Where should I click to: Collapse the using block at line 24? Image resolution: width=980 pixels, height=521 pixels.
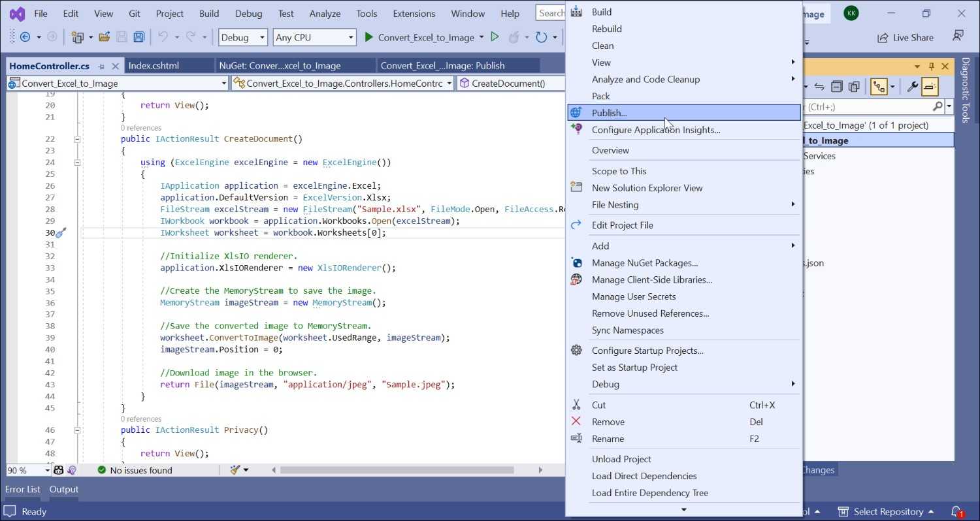coord(77,163)
